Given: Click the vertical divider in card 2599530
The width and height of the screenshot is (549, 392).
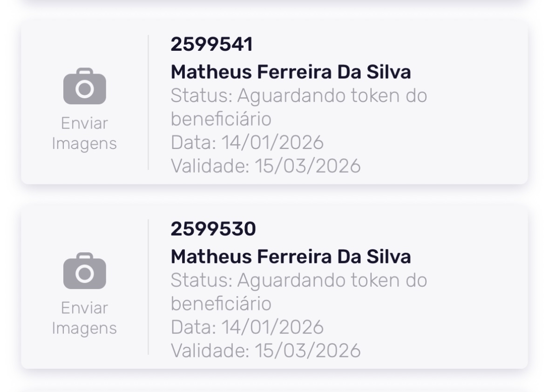Looking at the screenshot, I should click(149, 287).
